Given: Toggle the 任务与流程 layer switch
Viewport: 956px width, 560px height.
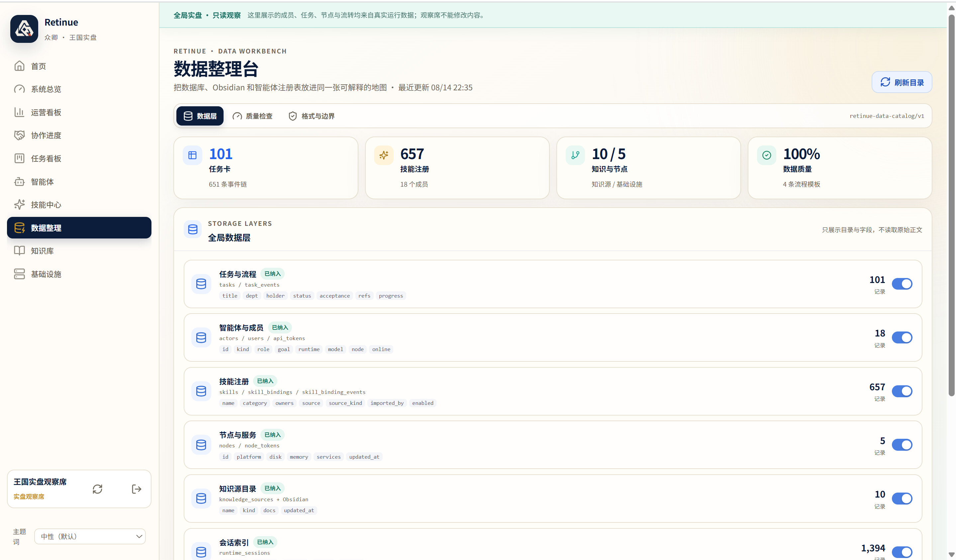Looking at the screenshot, I should pyautogui.click(x=902, y=284).
